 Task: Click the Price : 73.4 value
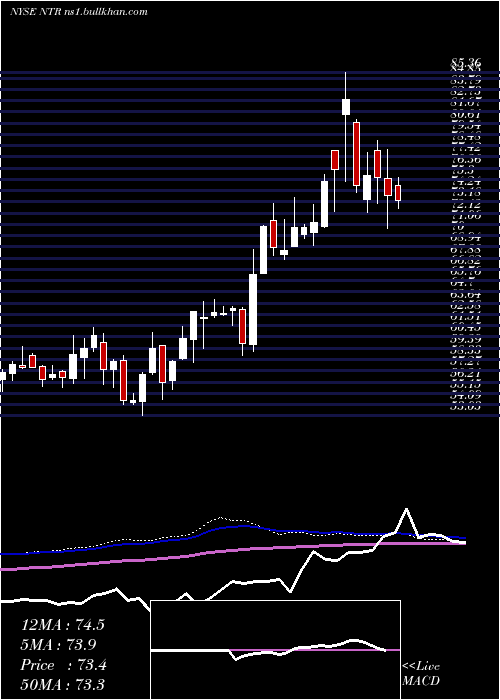63,665
